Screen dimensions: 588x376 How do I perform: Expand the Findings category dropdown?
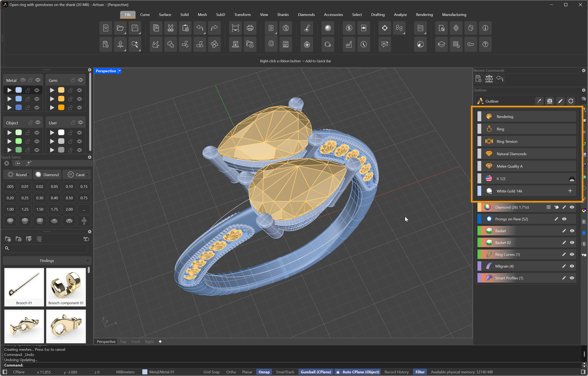click(47, 261)
